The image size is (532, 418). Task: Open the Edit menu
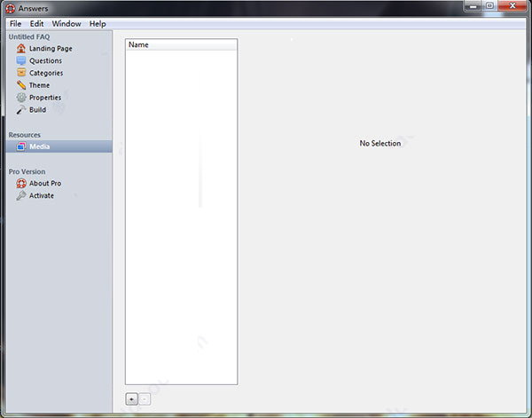pyautogui.click(x=36, y=23)
